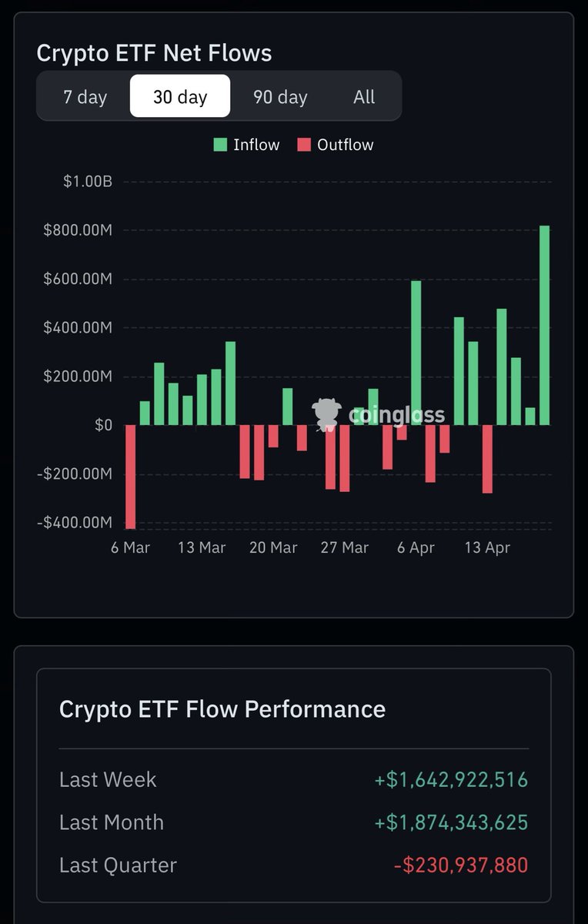
Task: Click the coinglass watermark logo icon
Action: coord(326,414)
